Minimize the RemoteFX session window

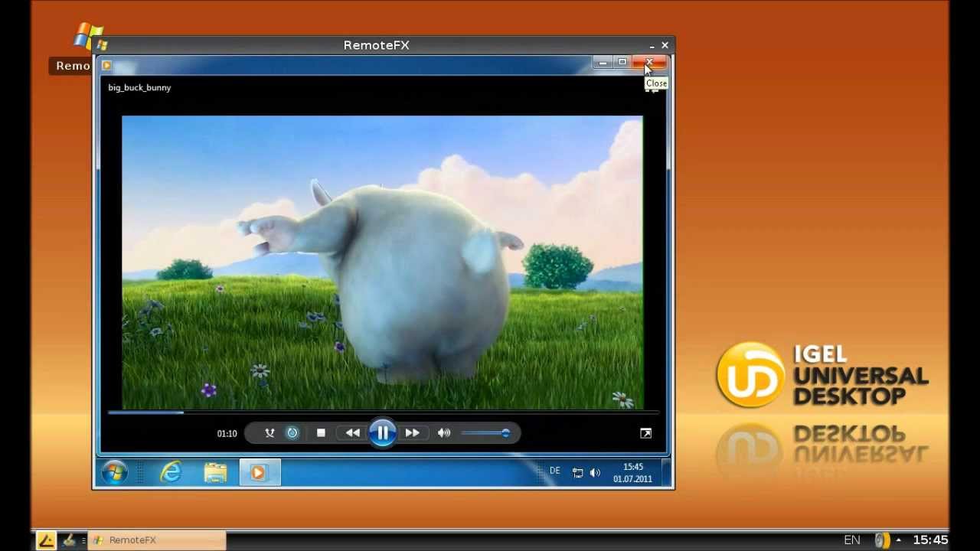(x=652, y=46)
